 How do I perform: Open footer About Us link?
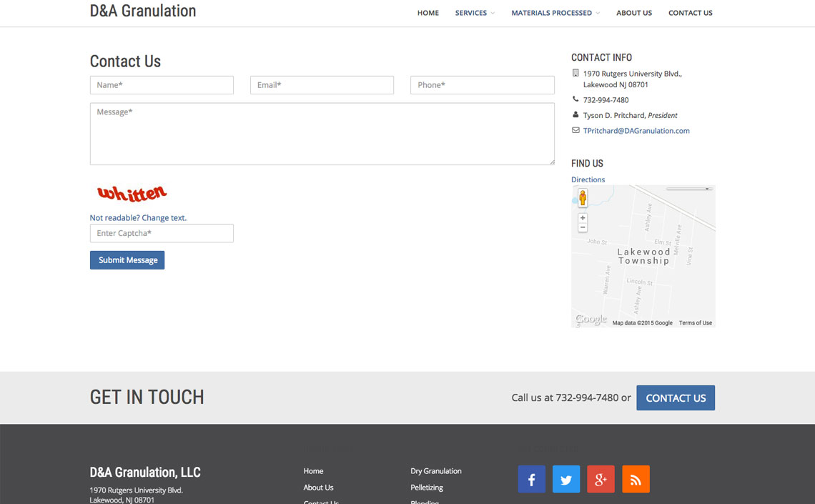click(x=319, y=488)
